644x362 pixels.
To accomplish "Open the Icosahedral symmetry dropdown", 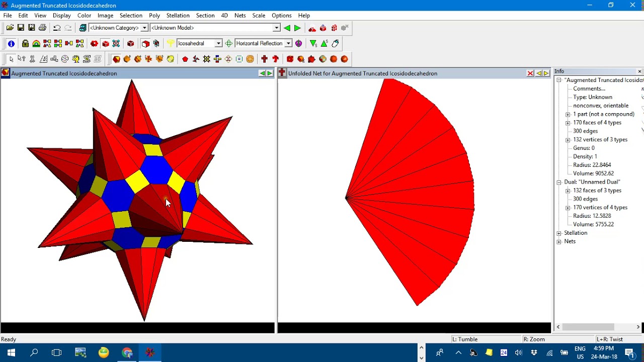I will [218, 43].
